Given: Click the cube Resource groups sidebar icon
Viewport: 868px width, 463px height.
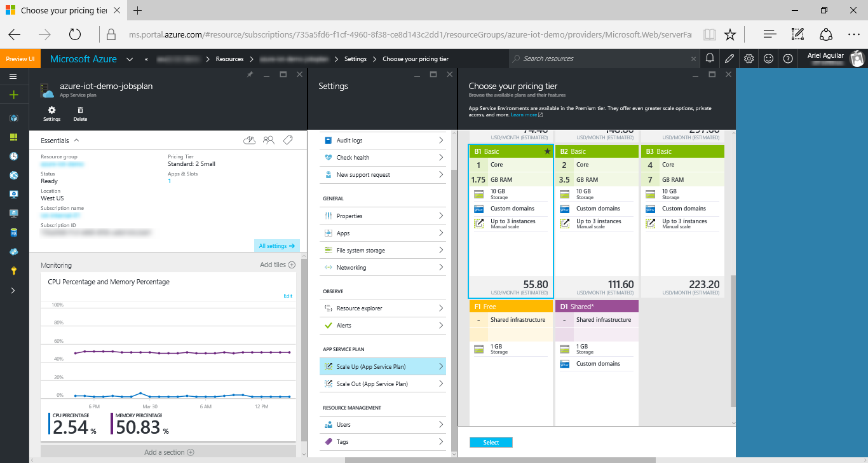Looking at the screenshot, I should pyautogui.click(x=13, y=118).
